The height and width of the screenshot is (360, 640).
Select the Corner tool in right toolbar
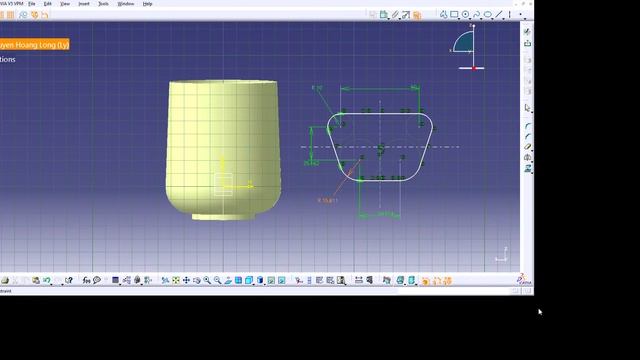pos(527,126)
